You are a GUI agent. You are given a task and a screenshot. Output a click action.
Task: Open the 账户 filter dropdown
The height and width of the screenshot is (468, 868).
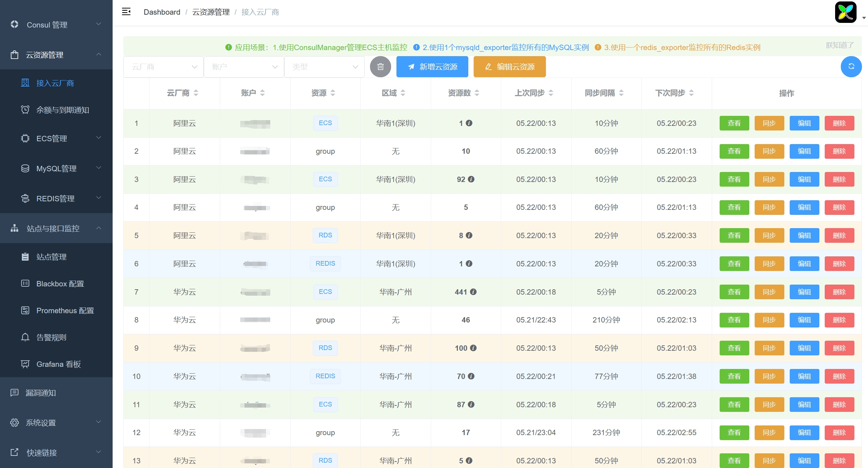244,67
